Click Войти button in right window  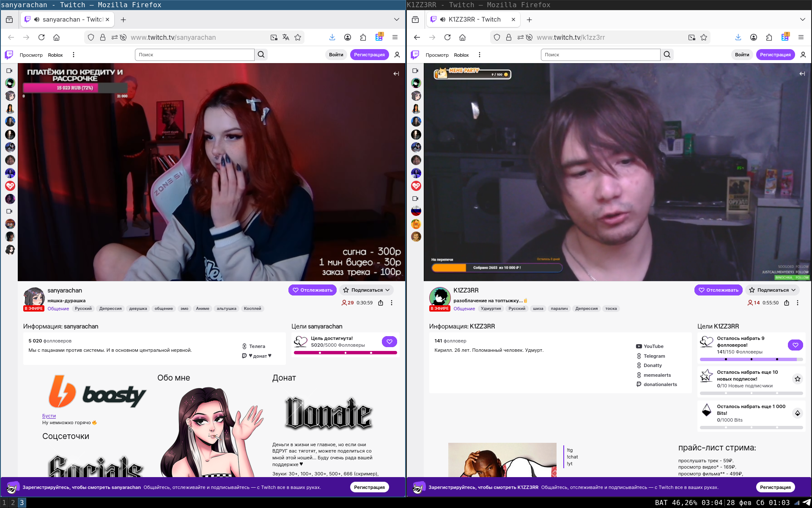tap(742, 55)
